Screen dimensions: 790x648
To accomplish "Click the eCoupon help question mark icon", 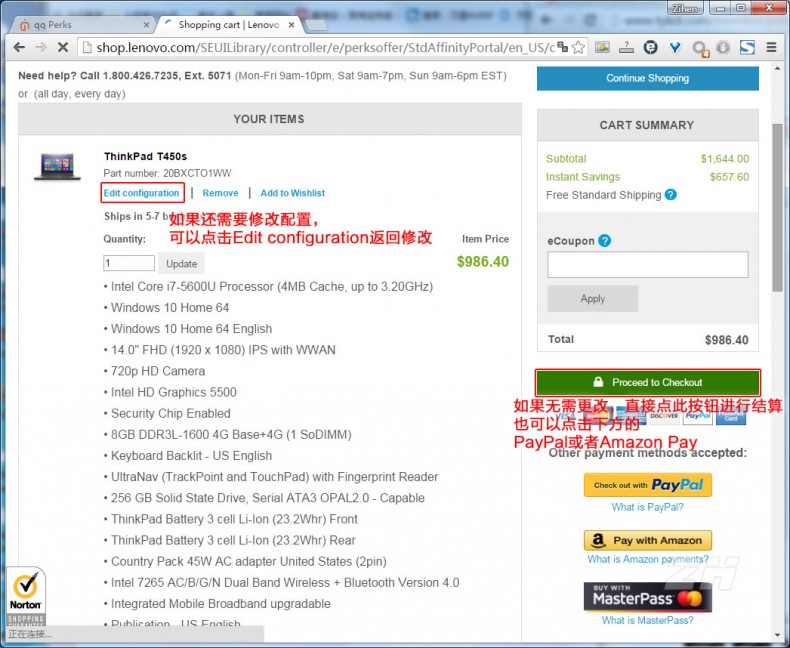I will click(x=604, y=241).
